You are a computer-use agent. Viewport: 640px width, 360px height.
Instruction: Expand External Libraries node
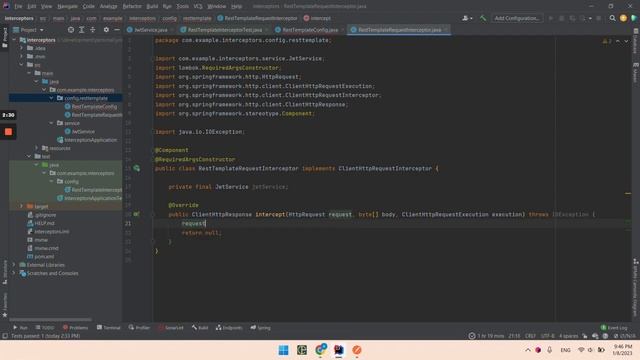point(14,265)
